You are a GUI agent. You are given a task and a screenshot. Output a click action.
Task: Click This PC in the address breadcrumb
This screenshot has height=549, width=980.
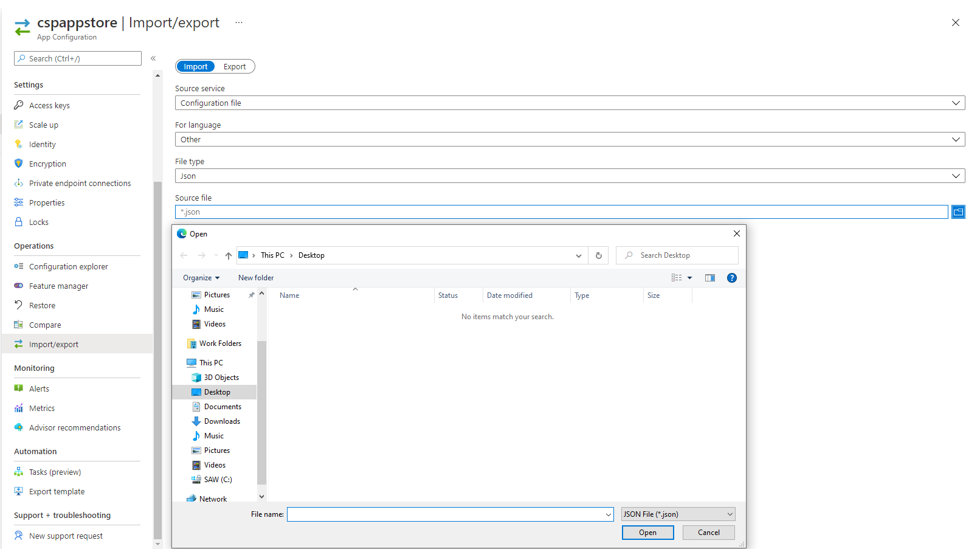coord(272,255)
